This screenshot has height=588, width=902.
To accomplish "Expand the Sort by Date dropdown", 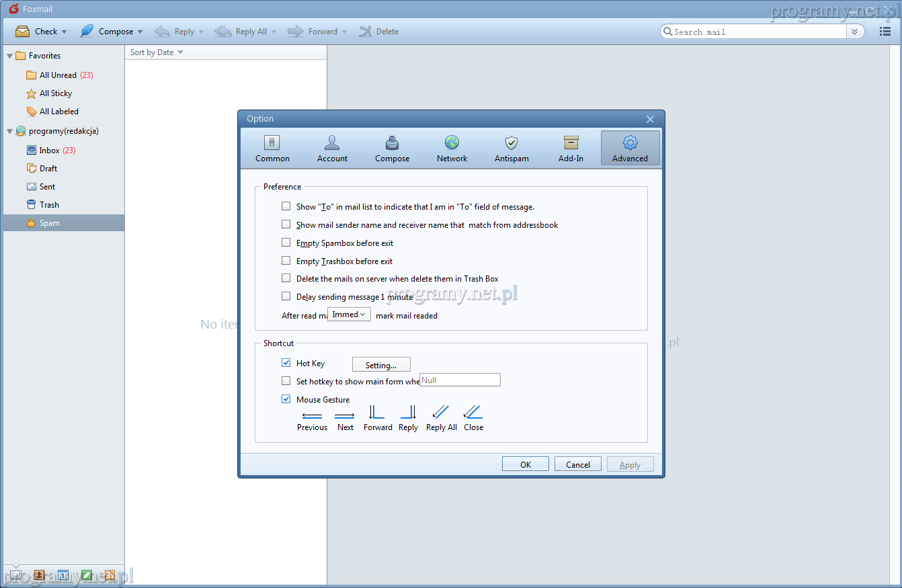I will pos(157,52).
